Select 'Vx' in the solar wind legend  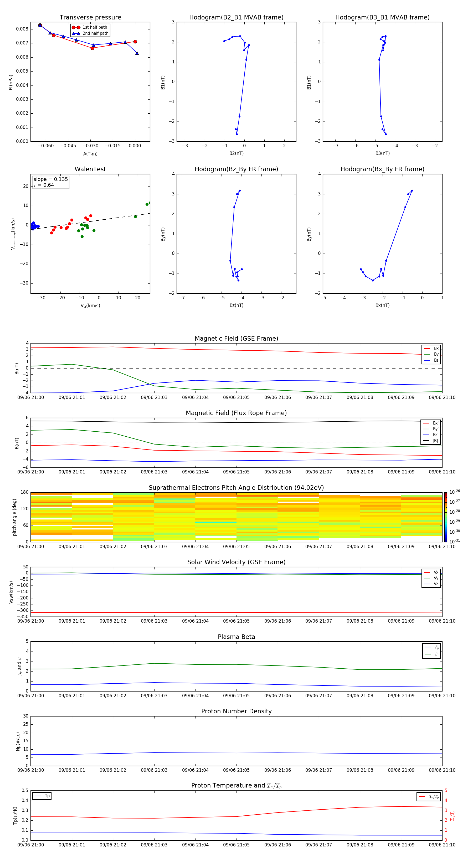tap(431, 572)
